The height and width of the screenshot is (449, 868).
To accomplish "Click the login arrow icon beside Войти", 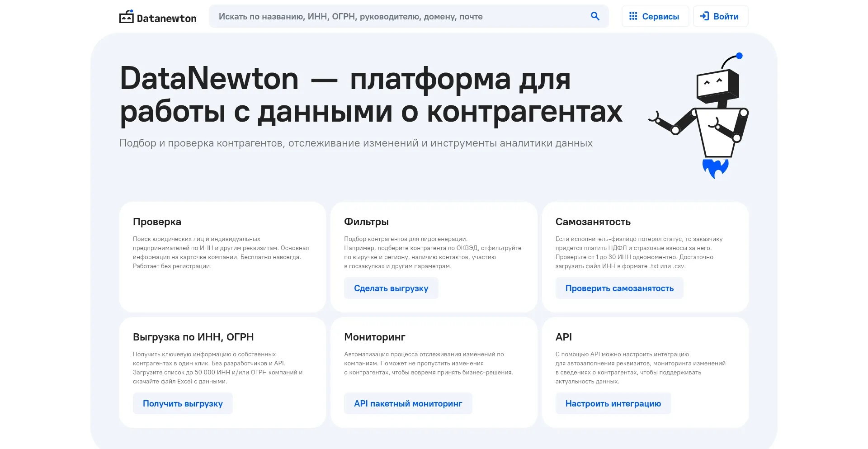I will pyautogui.click(x=704, y=16).
